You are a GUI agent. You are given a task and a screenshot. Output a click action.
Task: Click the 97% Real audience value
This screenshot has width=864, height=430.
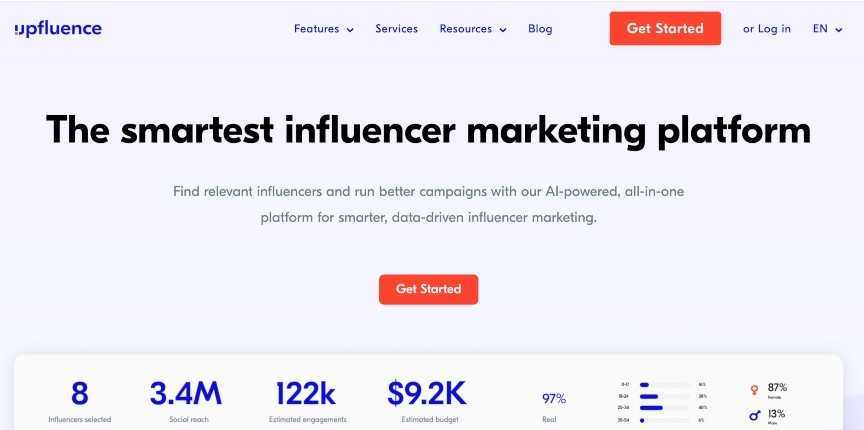[554, 399]
